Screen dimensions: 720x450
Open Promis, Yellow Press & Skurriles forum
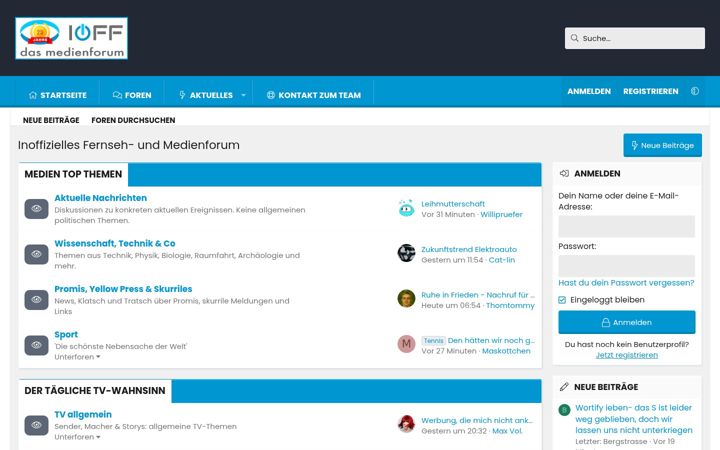click(x=123, y=289)
